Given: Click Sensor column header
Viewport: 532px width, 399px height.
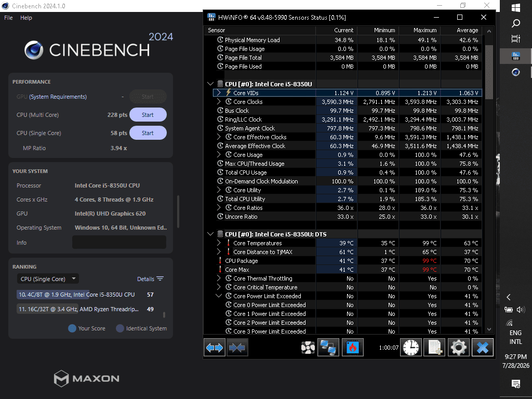Looking at the screenshot, I should coord(260,30).
